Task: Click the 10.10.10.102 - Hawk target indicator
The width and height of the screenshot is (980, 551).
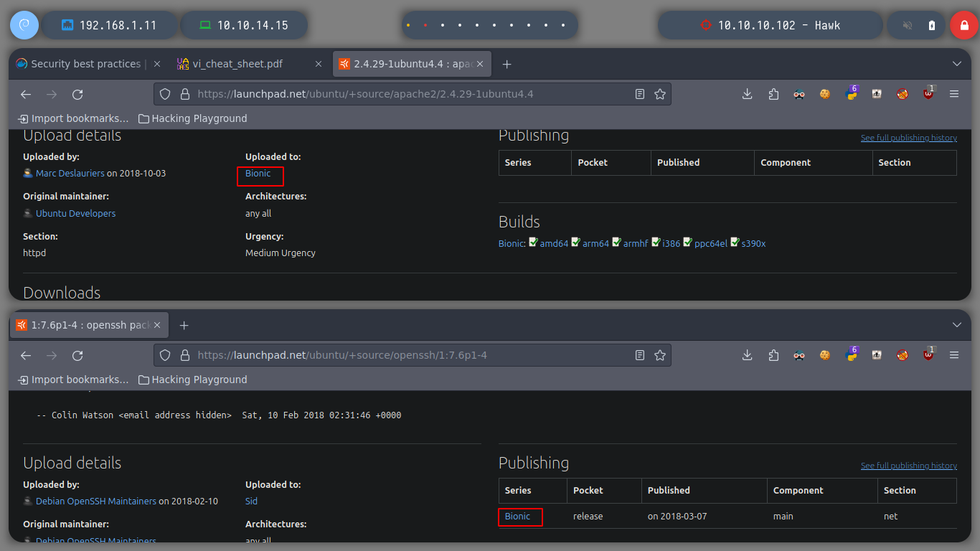Action: [x=770, y=25]
